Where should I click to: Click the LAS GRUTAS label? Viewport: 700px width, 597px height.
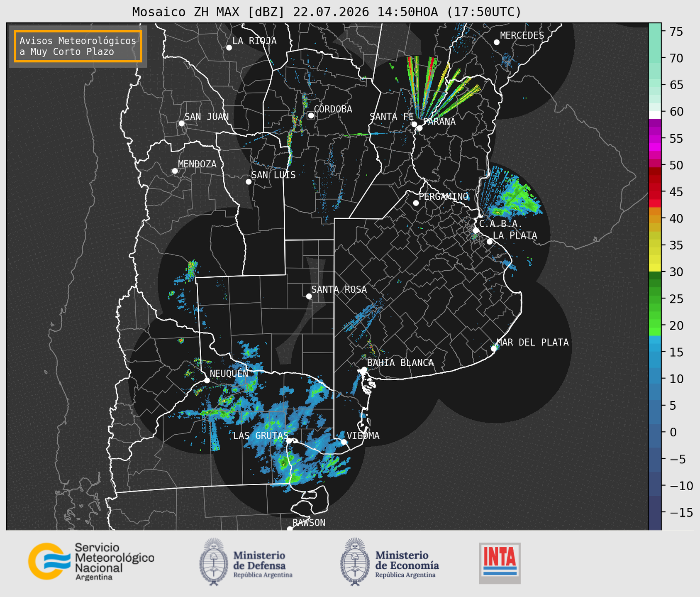click(260, 436)
